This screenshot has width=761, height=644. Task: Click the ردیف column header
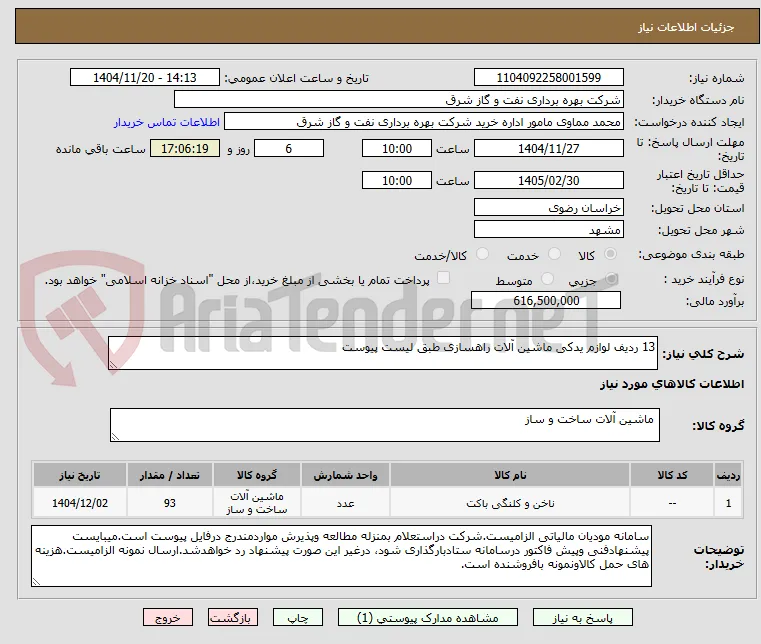(x=728, y=475)
